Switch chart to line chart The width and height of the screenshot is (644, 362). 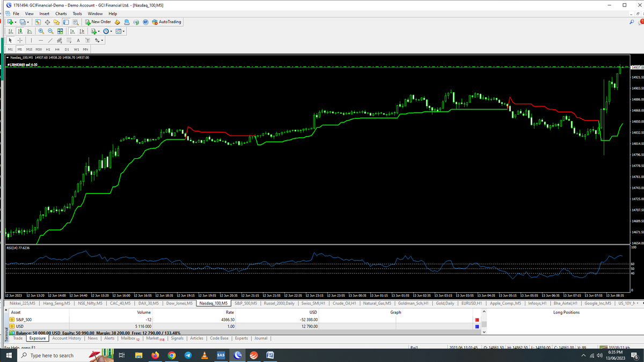pyautogui.click(x=30, y=31)
